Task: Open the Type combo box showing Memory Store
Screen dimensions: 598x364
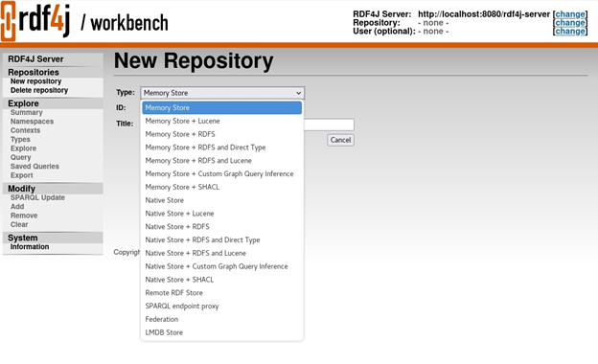Action: [x=222, y=93]
